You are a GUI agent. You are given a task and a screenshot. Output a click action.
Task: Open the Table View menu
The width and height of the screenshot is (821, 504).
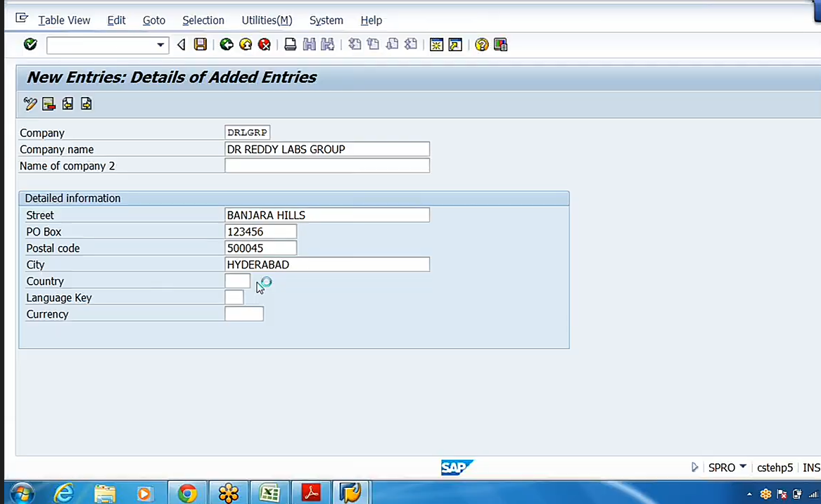[x=64, y=20]
